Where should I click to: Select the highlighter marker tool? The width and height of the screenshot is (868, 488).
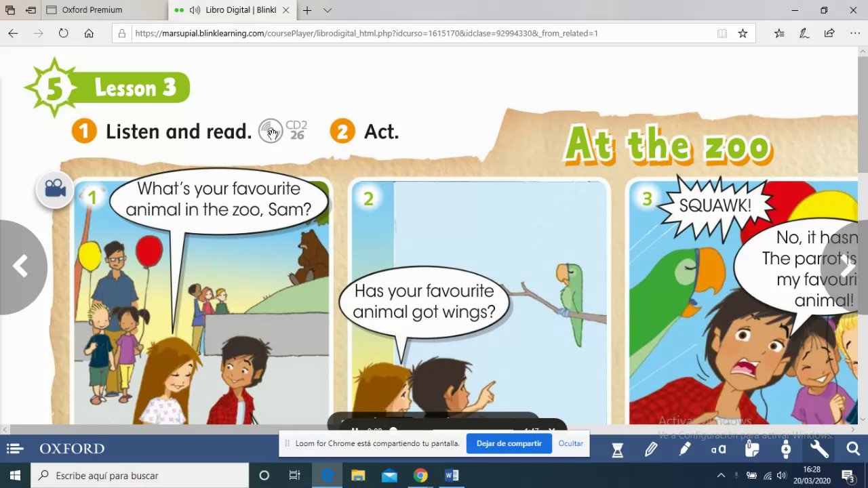coord(685,449)
